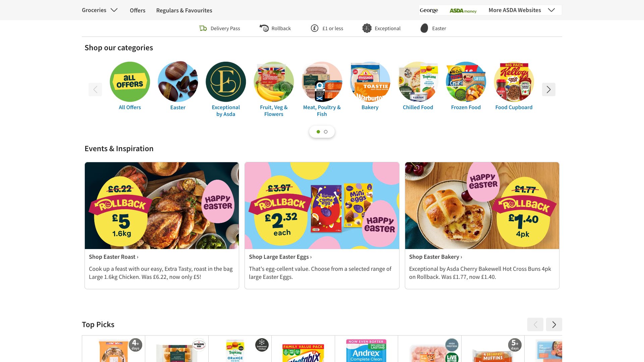Follow the Shop Easter Roast link
The image size is (644, 362).
pyautogui.click(x=113, y=257)
